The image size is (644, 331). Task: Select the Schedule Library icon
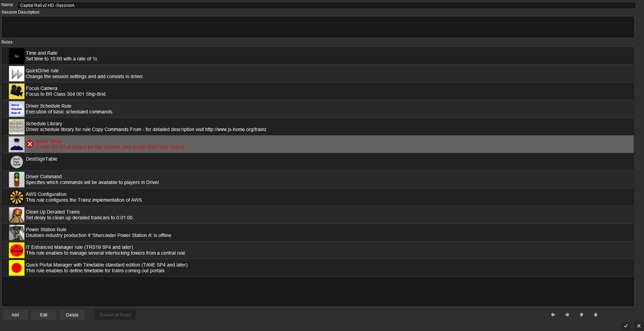point(17,126)
